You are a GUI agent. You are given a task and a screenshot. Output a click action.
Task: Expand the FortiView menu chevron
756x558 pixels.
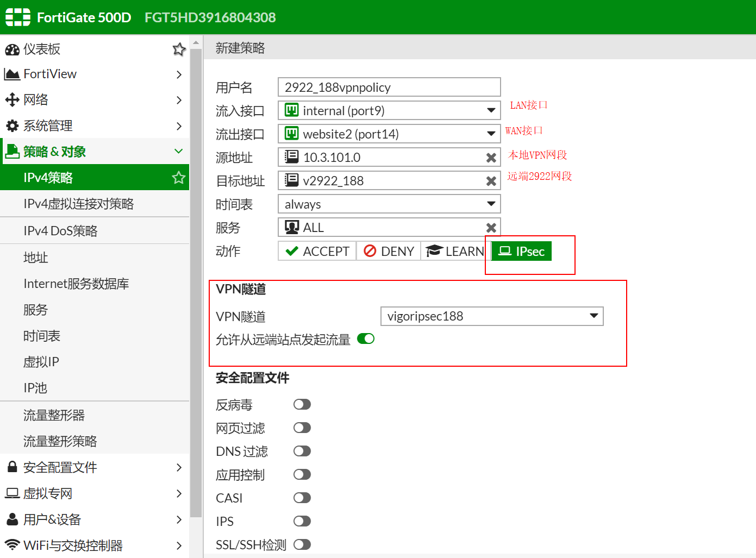point(179,74)
